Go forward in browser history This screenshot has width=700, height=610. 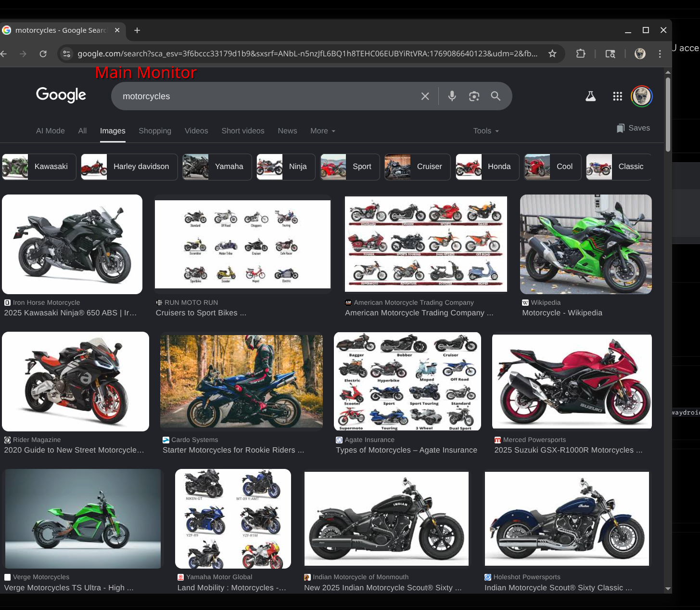(x=23, y=53)
